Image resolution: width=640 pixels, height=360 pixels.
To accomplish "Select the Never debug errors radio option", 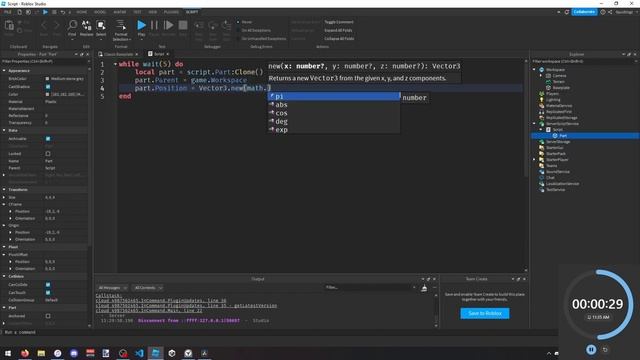I will [x=238, y=22].
